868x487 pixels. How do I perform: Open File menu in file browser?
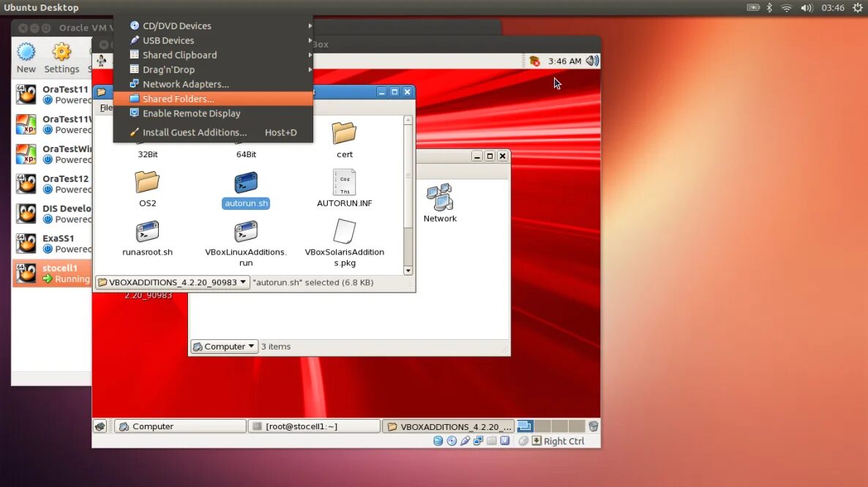point(105,107)
